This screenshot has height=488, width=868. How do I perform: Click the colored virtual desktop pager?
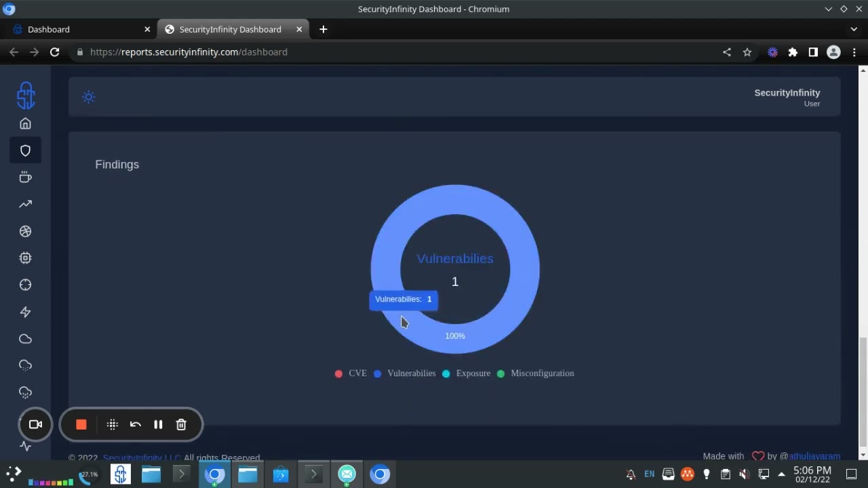[x=51, y=482]
